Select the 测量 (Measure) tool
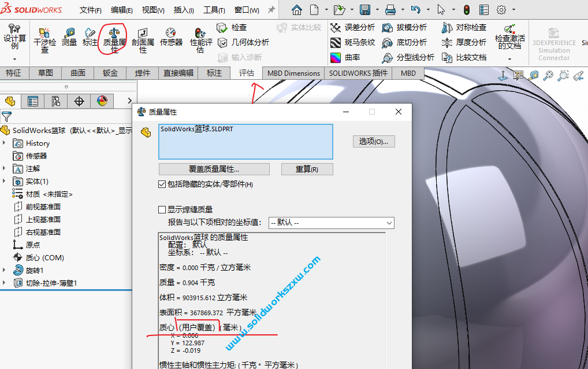This screenshot has height=369, width=588. [69, 36]
